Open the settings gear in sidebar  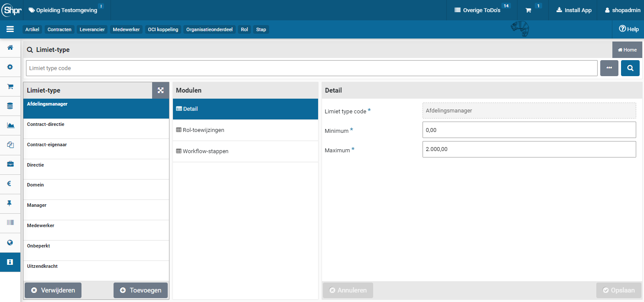[x=10, y=67]
